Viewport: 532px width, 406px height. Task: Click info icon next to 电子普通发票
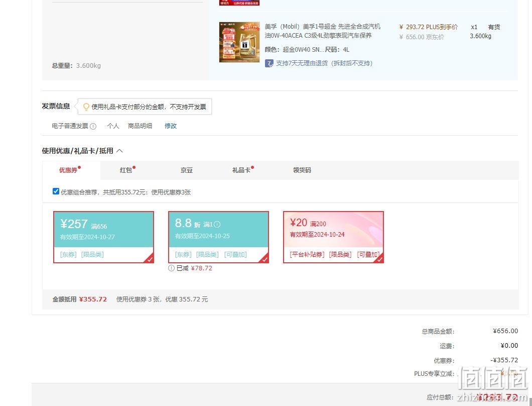[93, 126]
